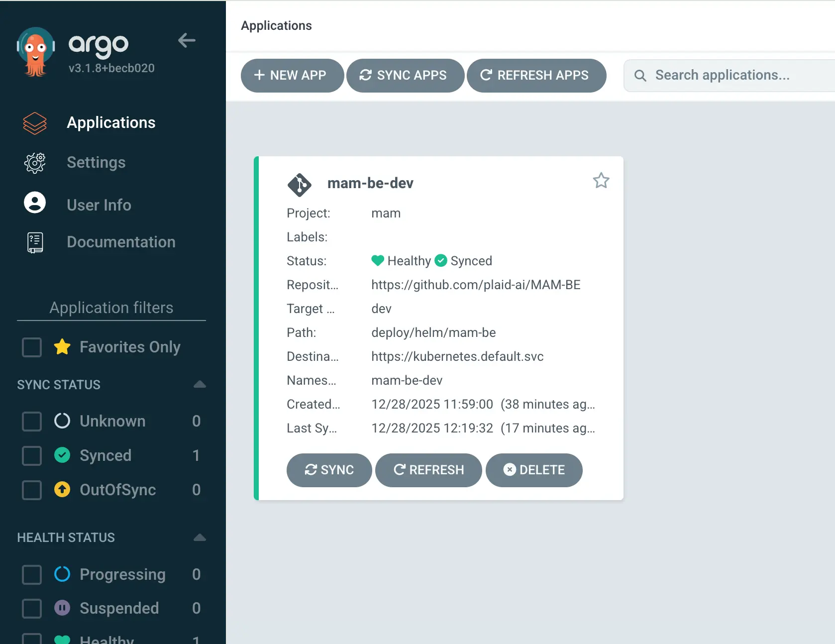Click the User Info avatar icon

click(35, 203)
